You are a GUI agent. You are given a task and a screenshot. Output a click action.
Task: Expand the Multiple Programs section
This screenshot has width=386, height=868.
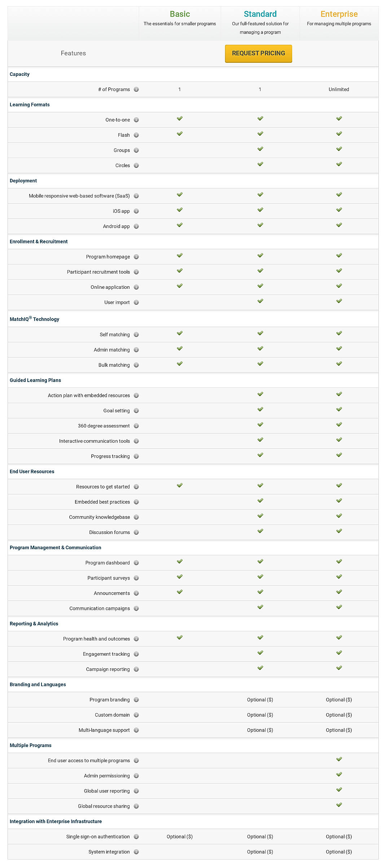pos(30,745)
